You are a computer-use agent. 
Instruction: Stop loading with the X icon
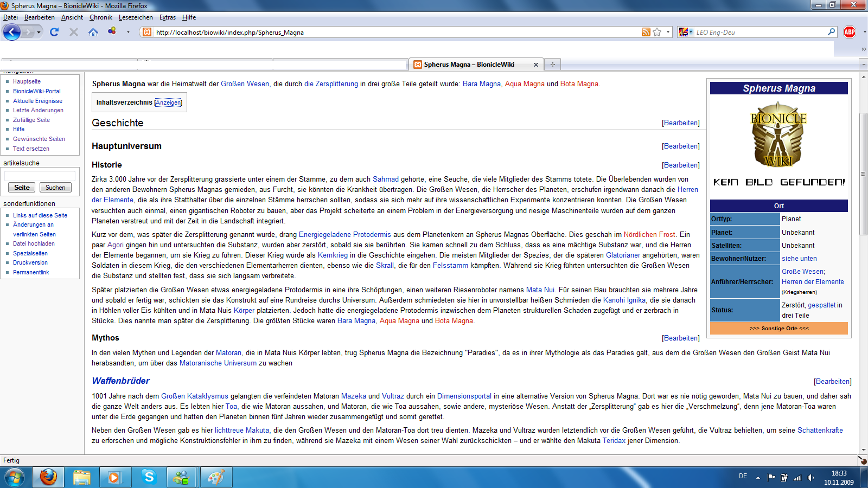point(73,32)
